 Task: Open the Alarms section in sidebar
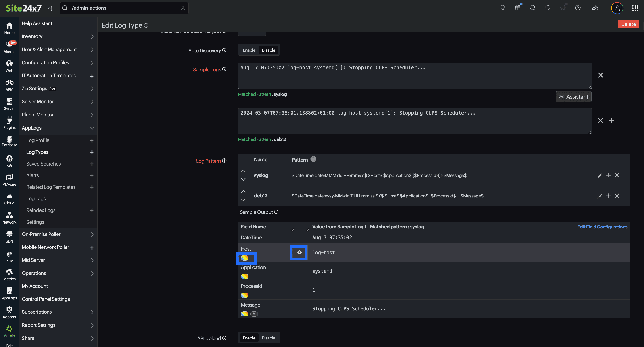tap(9, 47)
